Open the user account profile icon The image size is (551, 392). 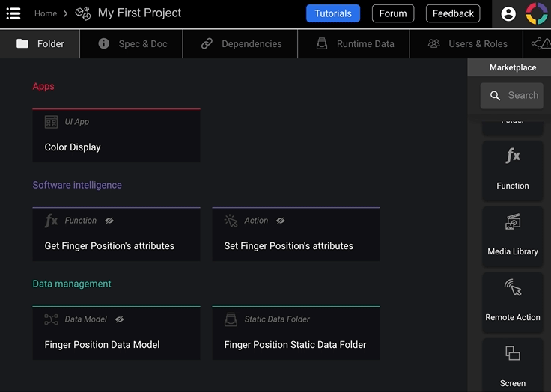coord(508,13)
